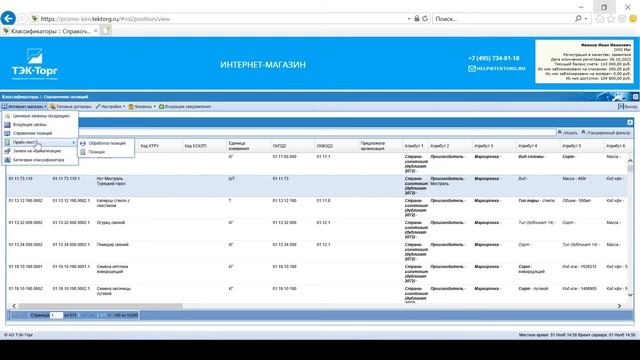Select the row Огурец свежий

pyautogui.click(x=317, y=230)
